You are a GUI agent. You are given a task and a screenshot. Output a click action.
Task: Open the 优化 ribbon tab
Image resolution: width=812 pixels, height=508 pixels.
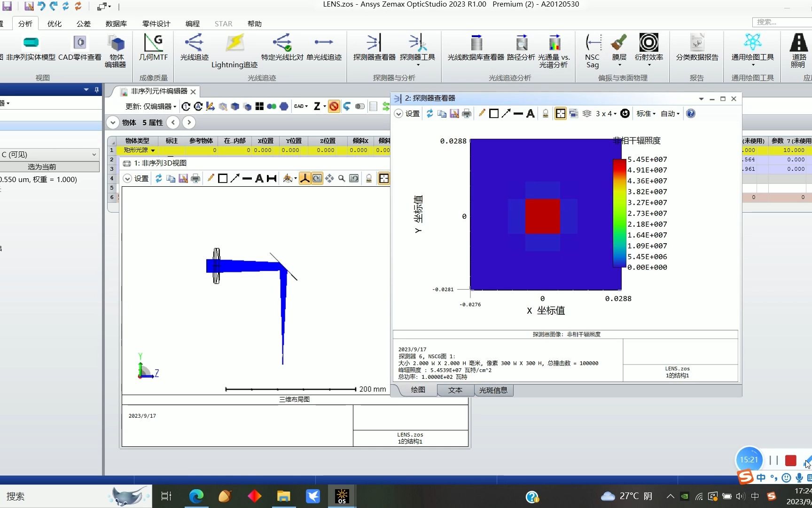[x=55, y=24]
